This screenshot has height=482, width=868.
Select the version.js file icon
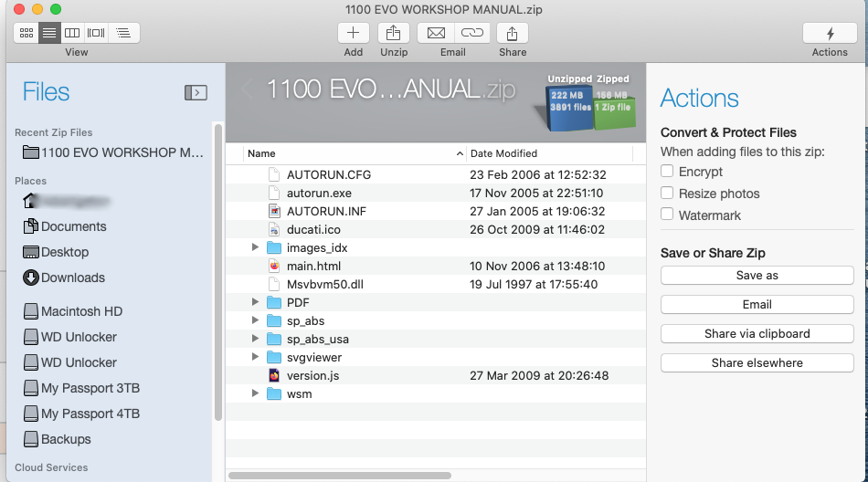pyautogui.click(x=274, y=376)
